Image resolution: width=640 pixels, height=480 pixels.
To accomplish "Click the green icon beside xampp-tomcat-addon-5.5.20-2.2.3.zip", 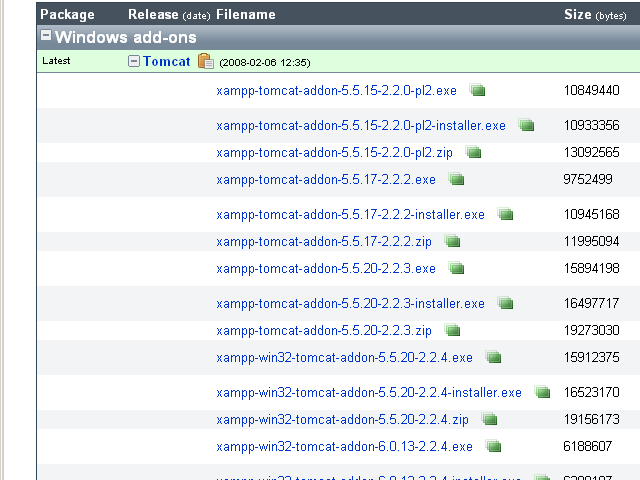I will [x=452, y=330].
